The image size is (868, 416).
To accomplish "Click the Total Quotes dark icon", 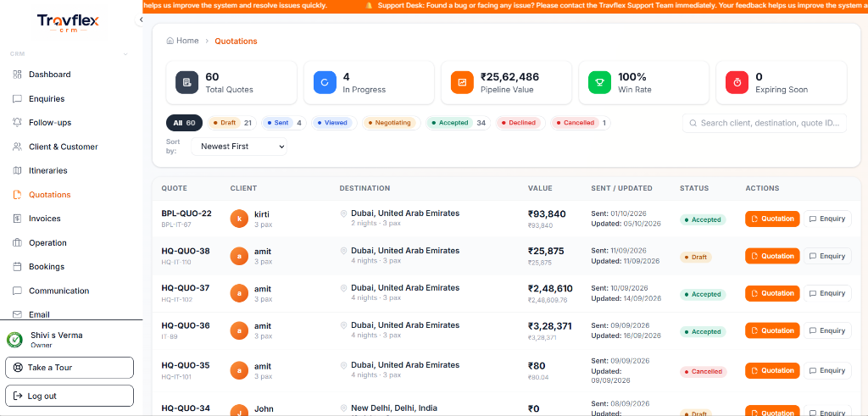I will 187,83.
